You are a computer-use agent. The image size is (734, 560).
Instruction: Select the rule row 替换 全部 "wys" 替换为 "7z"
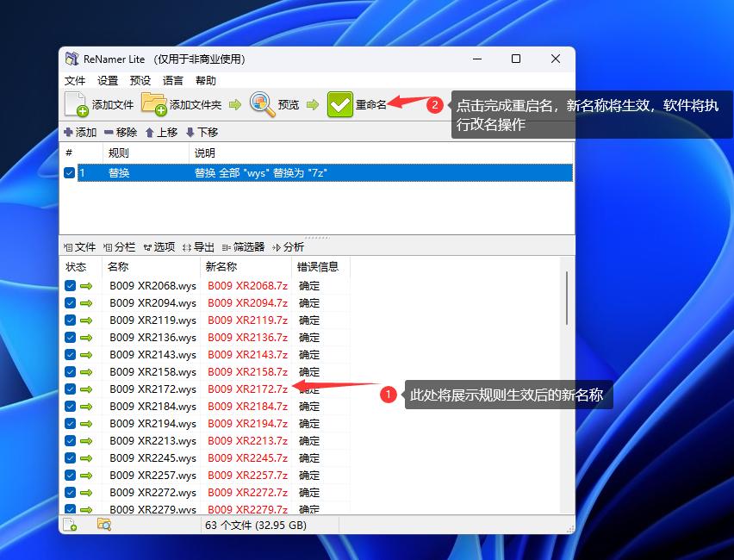pos(325,173)
